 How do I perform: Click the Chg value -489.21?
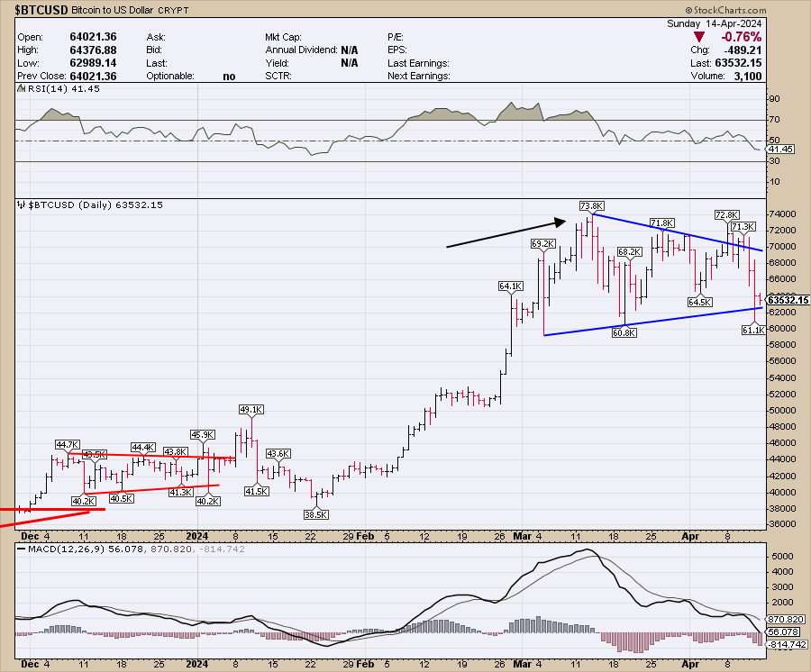coord(743,50)
